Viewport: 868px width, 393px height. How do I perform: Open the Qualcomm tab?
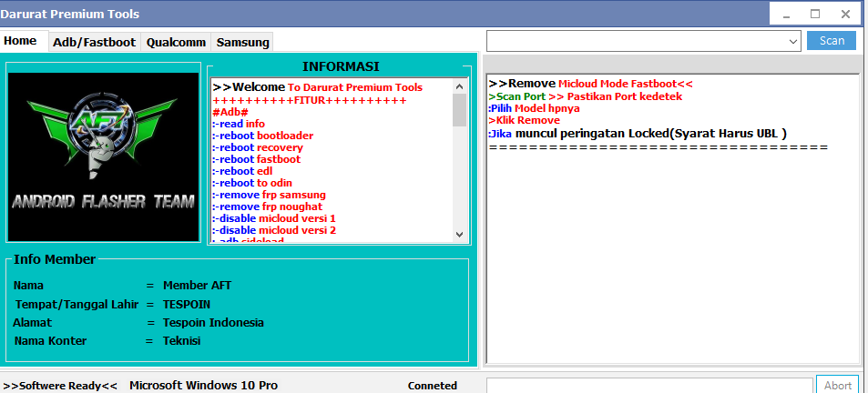[x=176, y=42]
